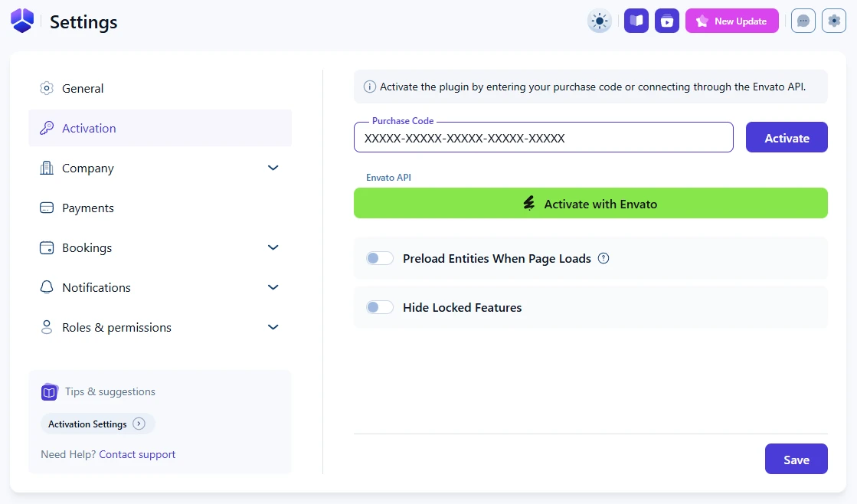The width and height of the screenshot is (857, 504).
Task: Expand the Notifications submenu chevron
Action: 273,287
